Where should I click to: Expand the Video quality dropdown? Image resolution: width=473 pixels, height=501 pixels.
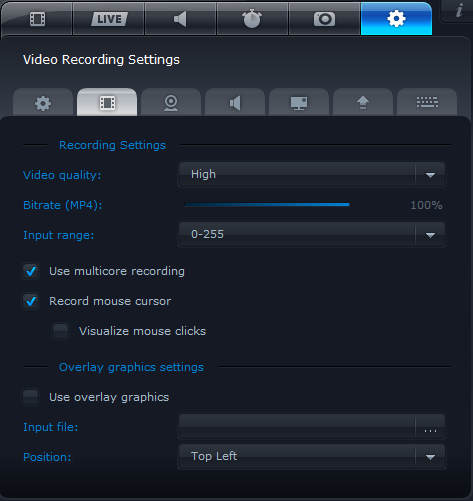pyautogui.click(x=312, y=175)
